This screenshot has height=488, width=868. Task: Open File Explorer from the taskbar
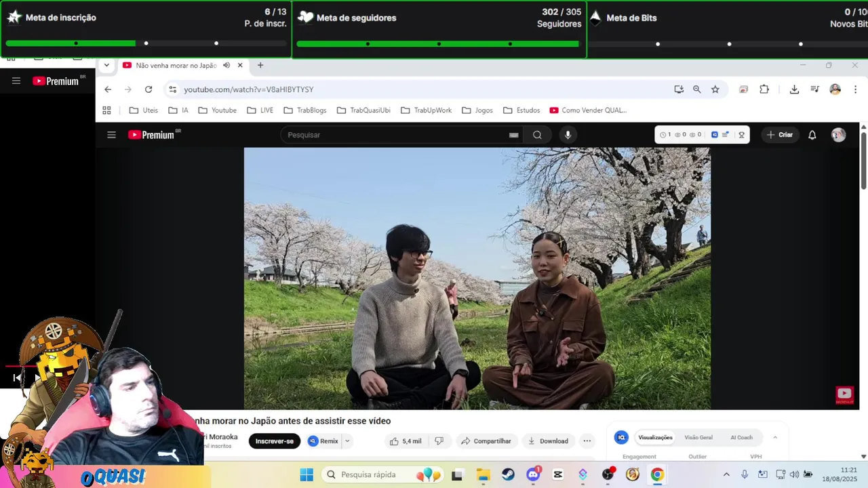point(483,475)
